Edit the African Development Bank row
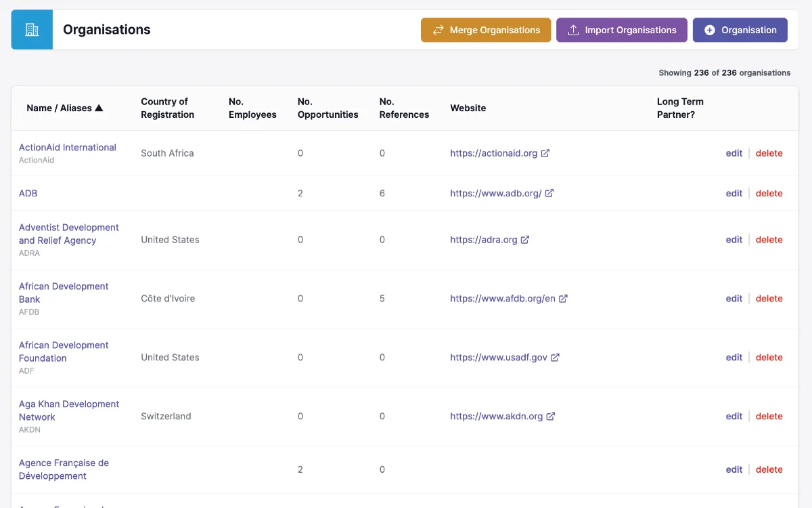This screenshot has height=508, width=812. click(734, 299)
